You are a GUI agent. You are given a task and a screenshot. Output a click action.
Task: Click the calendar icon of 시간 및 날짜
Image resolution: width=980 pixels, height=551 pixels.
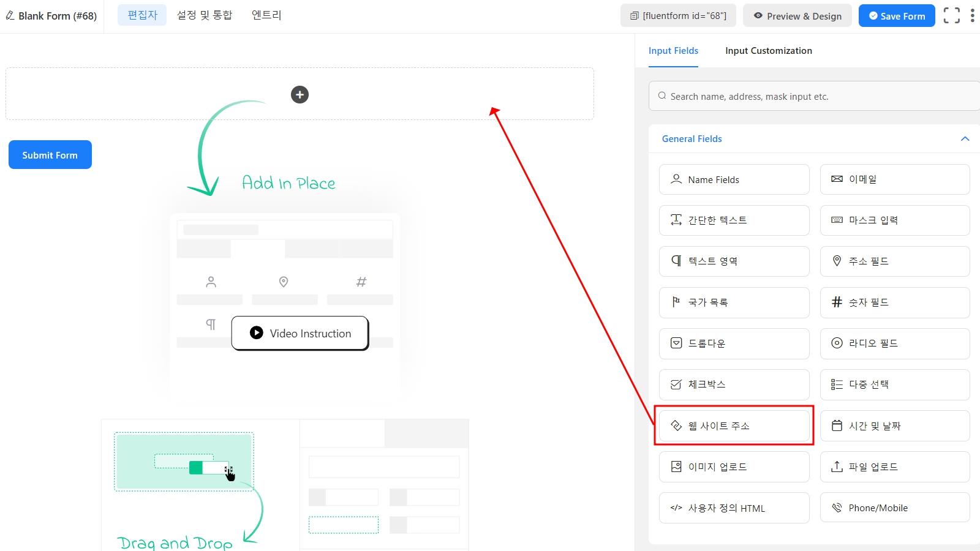coord(837,425)
